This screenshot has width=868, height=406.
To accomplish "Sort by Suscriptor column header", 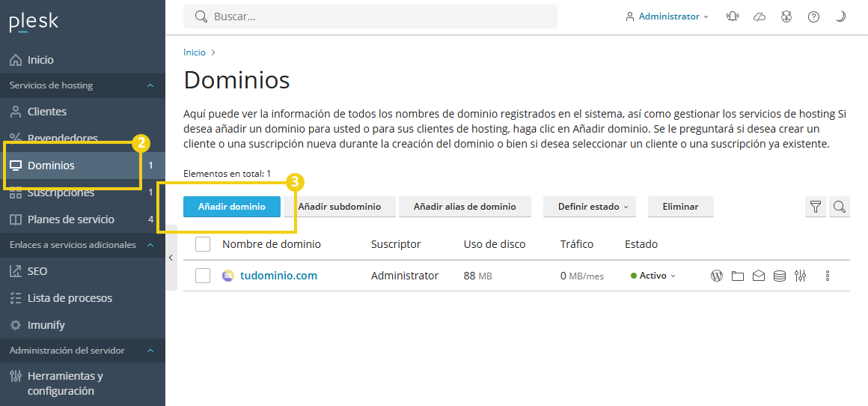I will (x=396, y=244).
